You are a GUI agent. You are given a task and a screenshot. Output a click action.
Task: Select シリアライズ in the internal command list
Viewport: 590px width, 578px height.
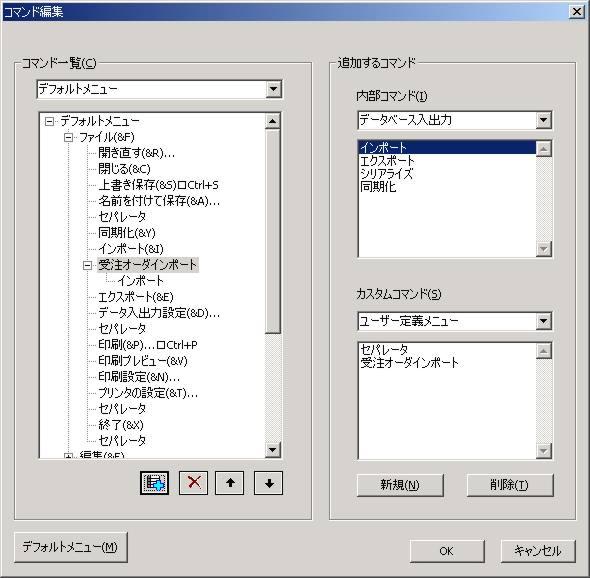[386, 173]
